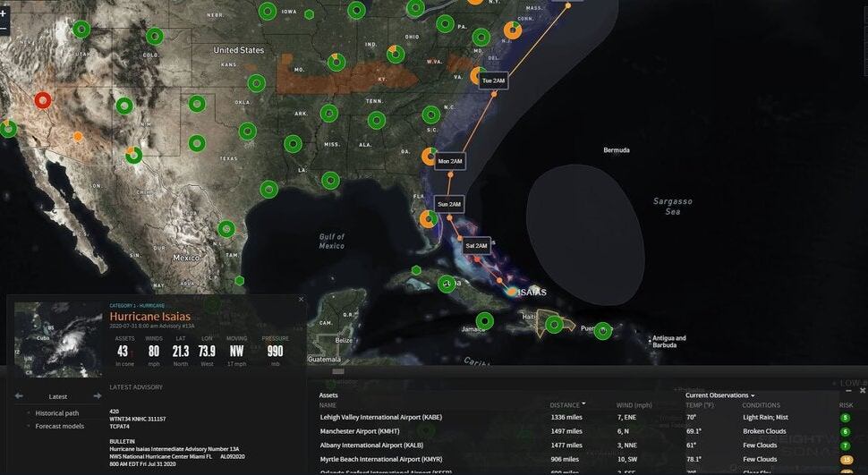Select Manchester Airport (KMHT) row
868x475 pixels.
(x=587, y=431)
